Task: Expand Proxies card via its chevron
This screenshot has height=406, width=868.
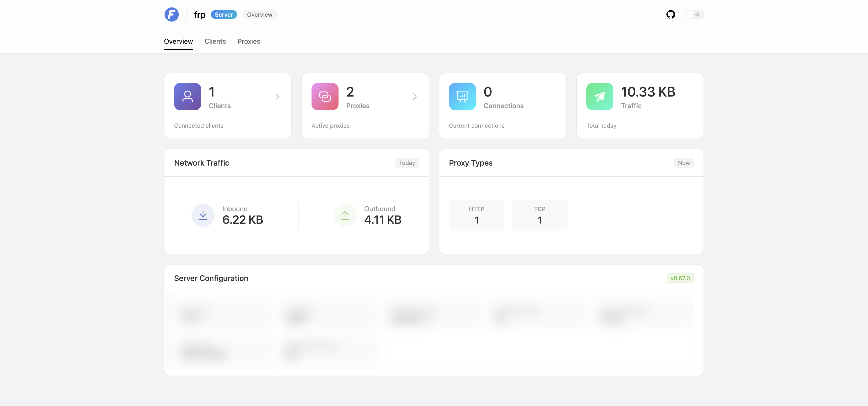Action: pyautogui.click(x=415, y=97)
